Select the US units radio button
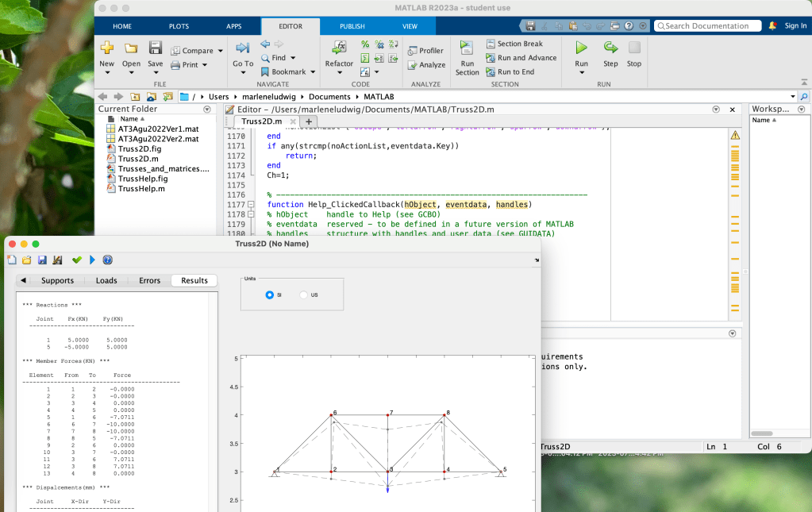Image resolution: width=812 pixels, height=512 pixels. tap(304, 294)
